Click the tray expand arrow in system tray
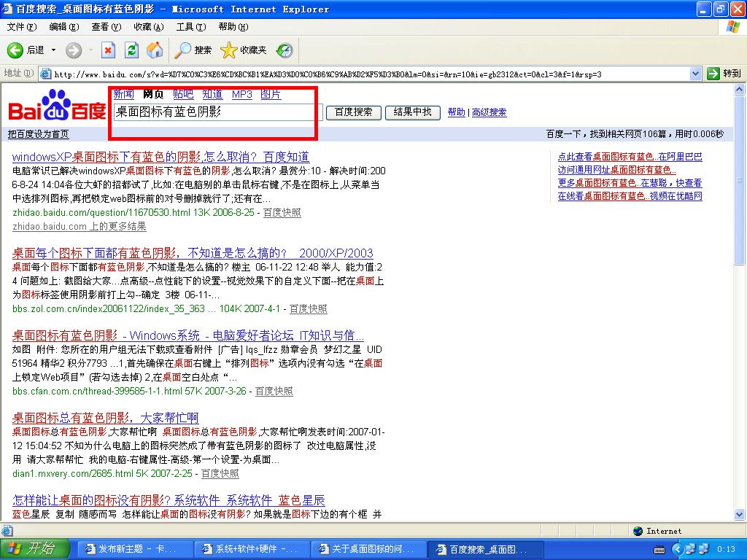Screen dimensions: 747x560 677,550
